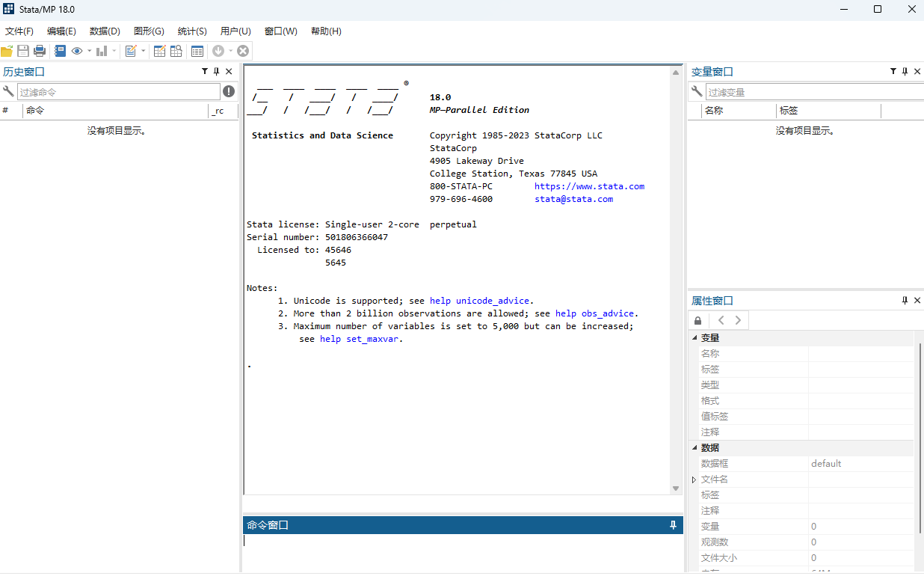The image size is (924, 576).
Task: Click the filter funnel icon in Variables window
Action: pos(893,72)
